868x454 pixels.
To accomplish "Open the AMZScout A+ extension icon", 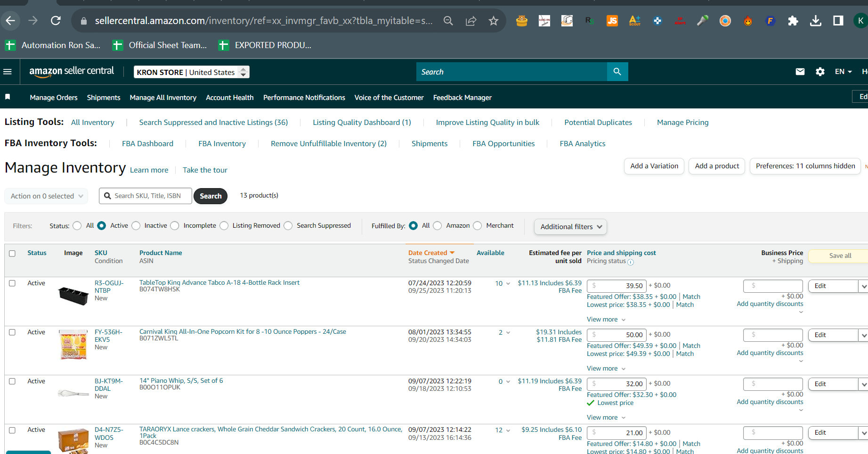I will pyautogui.click(x=635, y=21).
